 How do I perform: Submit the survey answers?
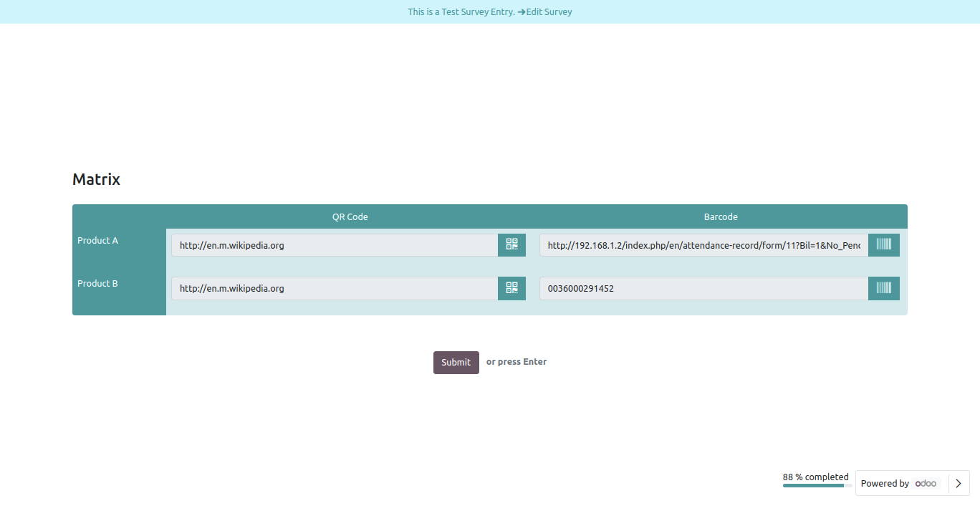point(456,363)
